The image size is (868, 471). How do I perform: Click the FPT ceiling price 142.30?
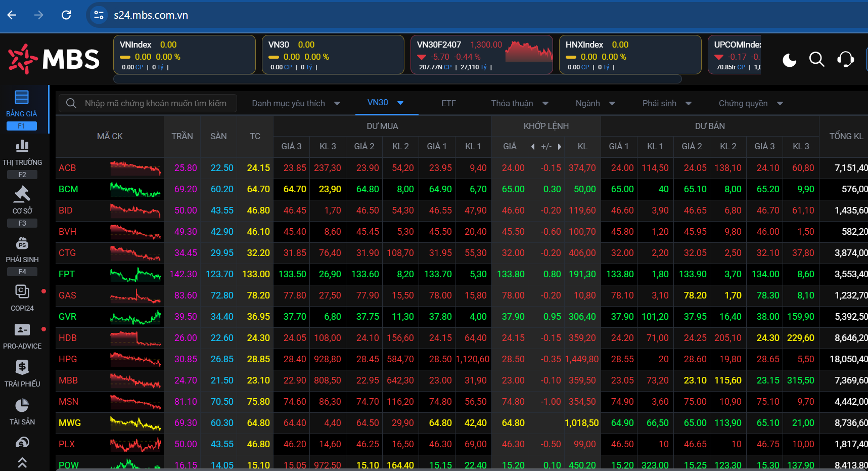tap(183, 274)
